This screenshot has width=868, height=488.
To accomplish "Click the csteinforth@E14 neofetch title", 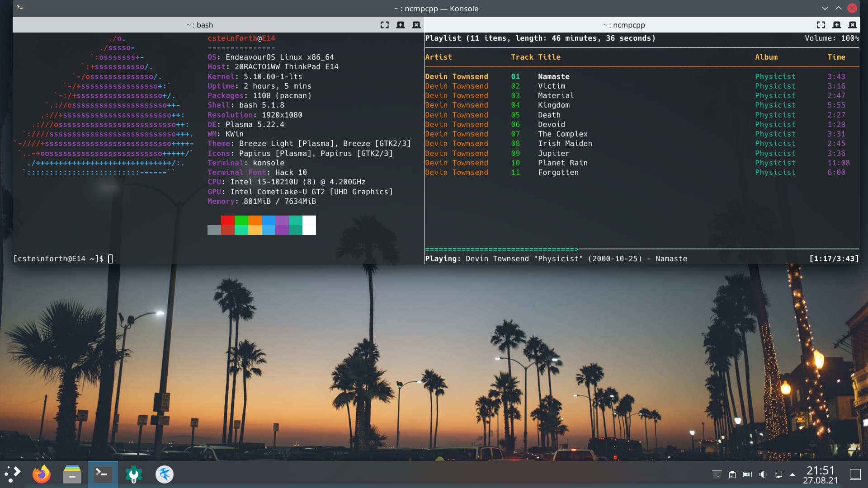I will point(241,38).
